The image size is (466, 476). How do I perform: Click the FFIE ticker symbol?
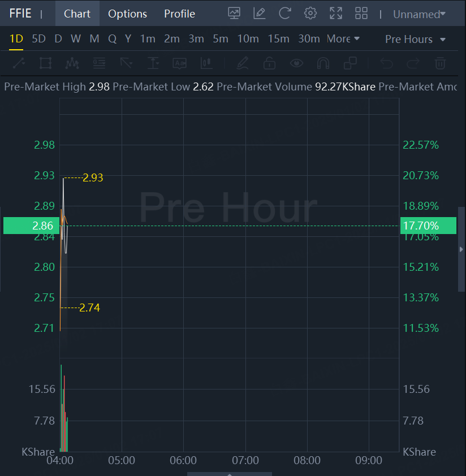pyautogui.click(x=20, y=14)
